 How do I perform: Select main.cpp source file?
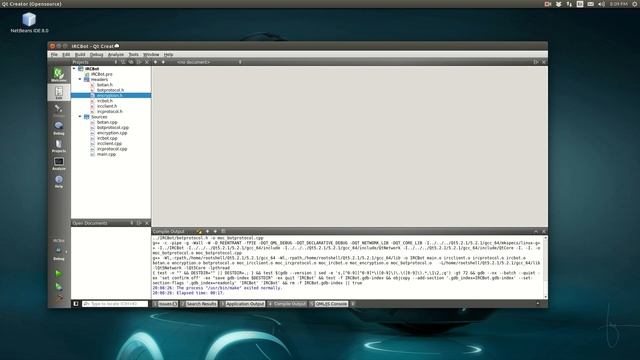click(x=106, y=154)
